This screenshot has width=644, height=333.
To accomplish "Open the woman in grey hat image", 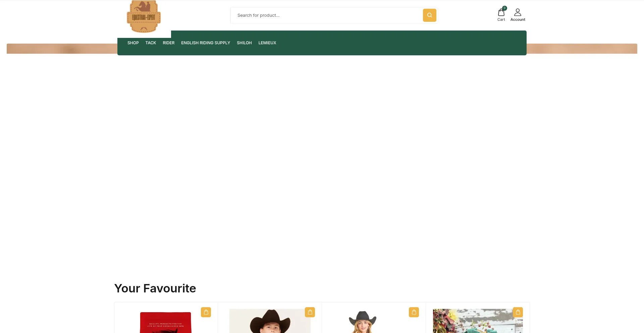I will [362, 323].
